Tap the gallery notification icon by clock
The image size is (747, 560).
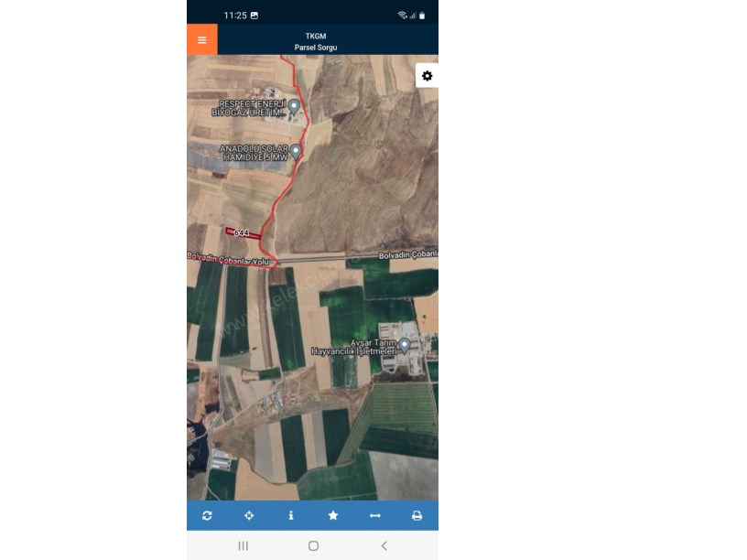point(254,16)
